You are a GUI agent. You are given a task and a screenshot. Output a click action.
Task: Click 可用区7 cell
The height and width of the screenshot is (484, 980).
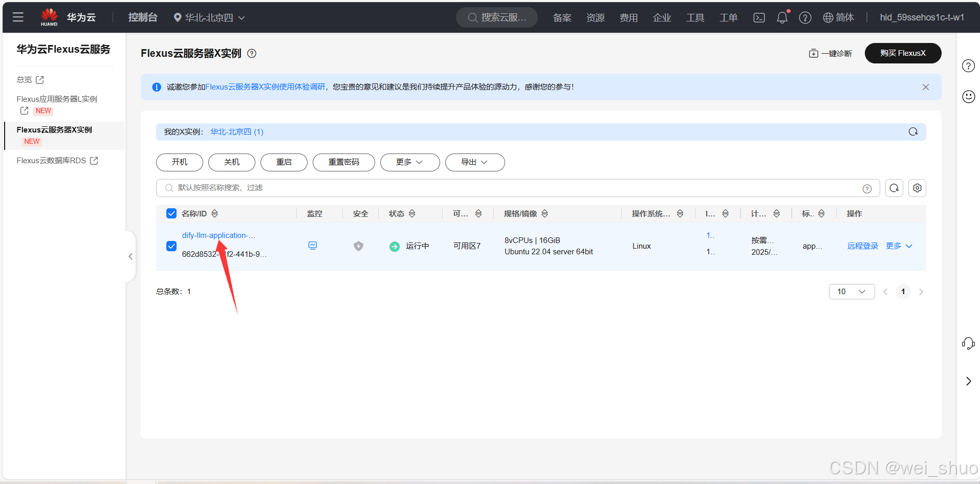point(467,246)
